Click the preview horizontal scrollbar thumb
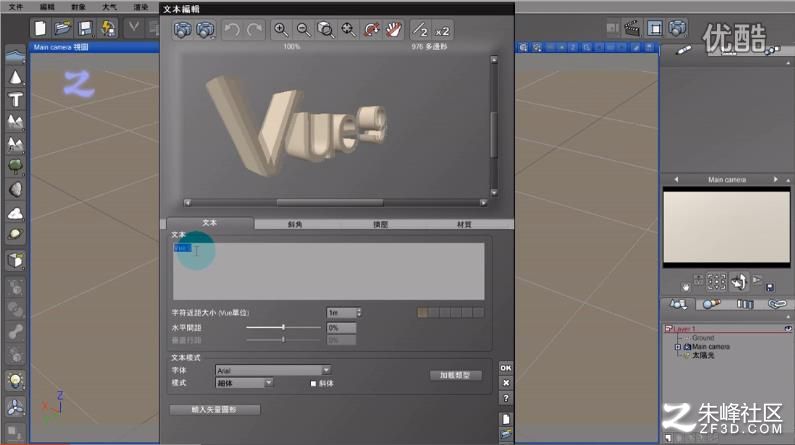 [330, 202]
